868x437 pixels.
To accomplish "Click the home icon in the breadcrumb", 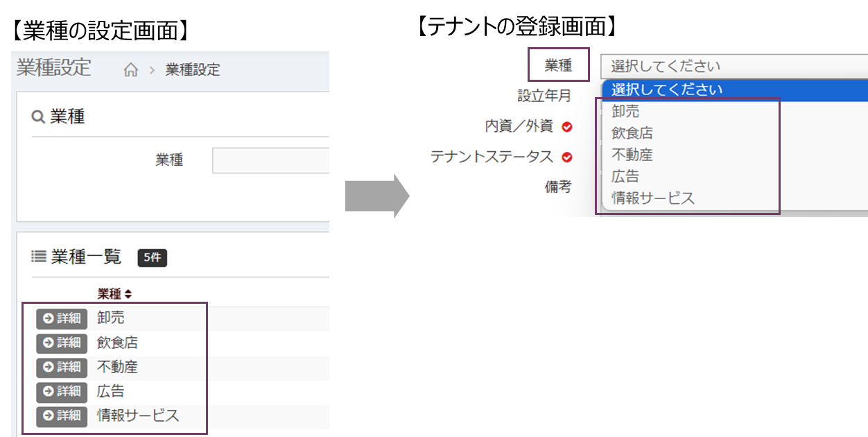I will 130,70.
